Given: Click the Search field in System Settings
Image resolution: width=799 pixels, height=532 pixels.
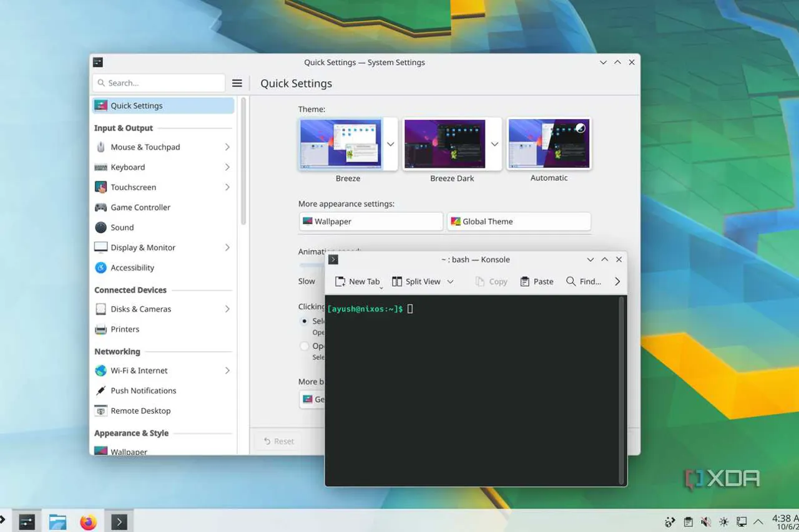Looking at the screenshot, I should pyautogui.click(x=159, y=83).
